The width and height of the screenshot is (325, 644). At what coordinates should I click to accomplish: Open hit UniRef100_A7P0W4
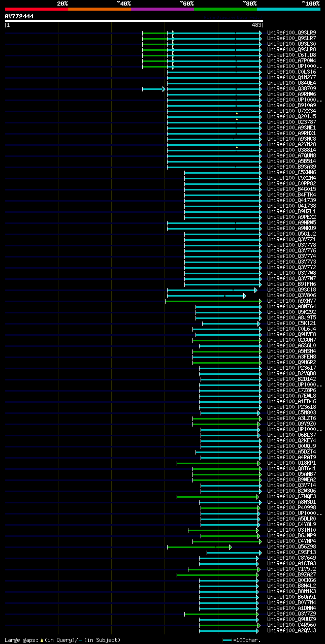click(291, 61)
